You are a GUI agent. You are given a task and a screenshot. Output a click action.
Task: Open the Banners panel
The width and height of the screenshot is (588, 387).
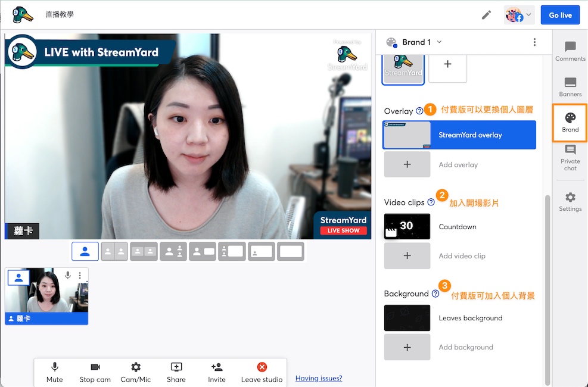tap(570, 87)
